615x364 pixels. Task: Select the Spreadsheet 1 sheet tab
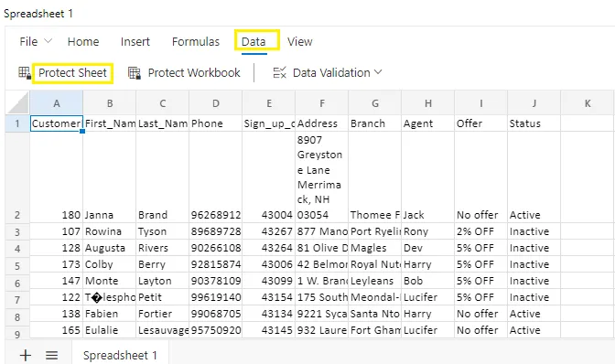click(120, 355)
